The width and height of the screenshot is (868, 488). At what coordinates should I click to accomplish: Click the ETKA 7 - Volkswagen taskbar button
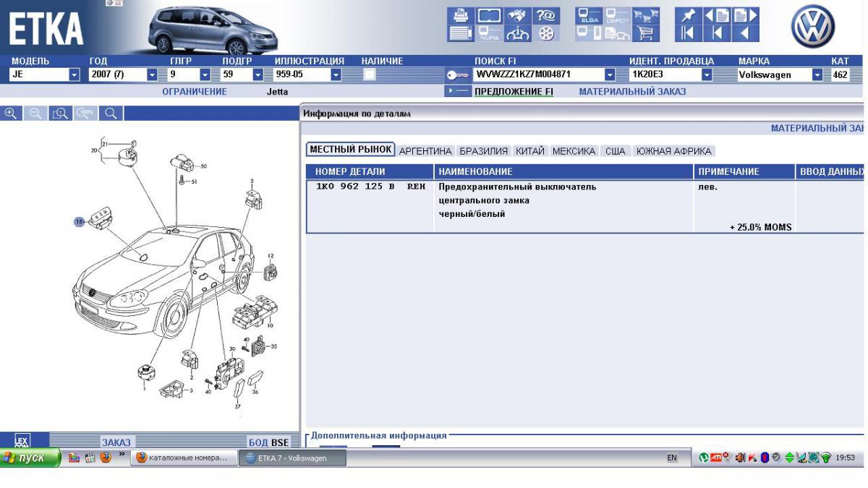293,458
